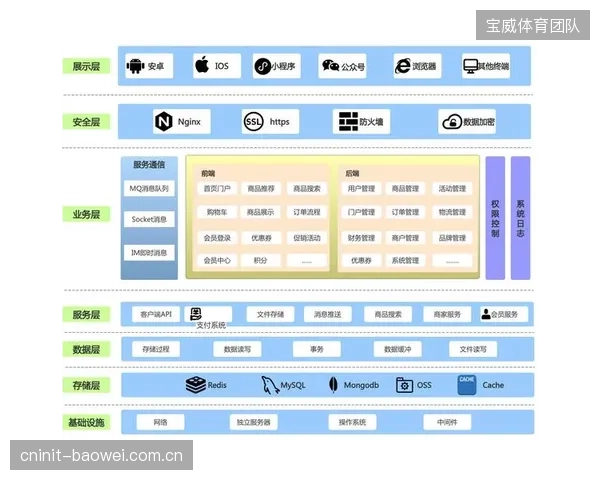Select the 用户管理 backend box
The height and width of the screenshot is (480, 600).
(x=361, y=188)
